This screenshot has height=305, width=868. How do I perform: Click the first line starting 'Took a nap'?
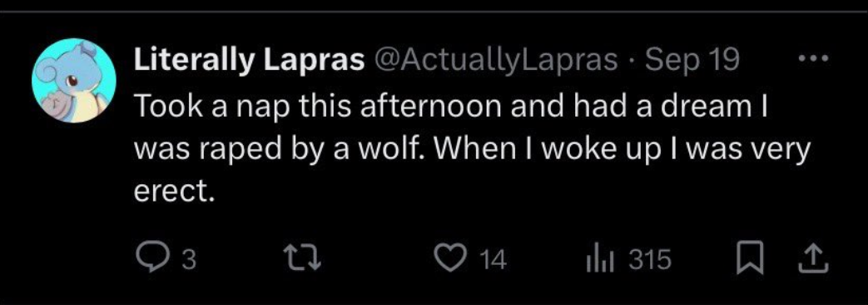pyautogui.click(x=450, y=107)
